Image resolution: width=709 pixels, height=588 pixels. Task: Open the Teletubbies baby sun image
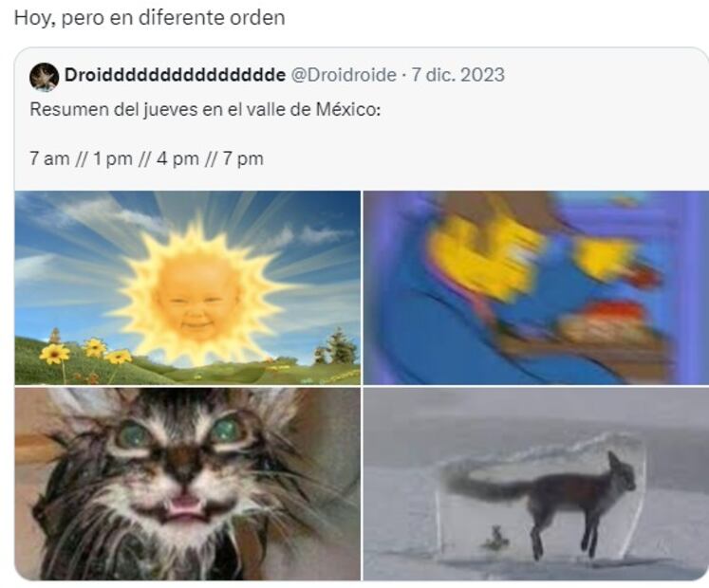pyautogui.click(x=188, y=288)
